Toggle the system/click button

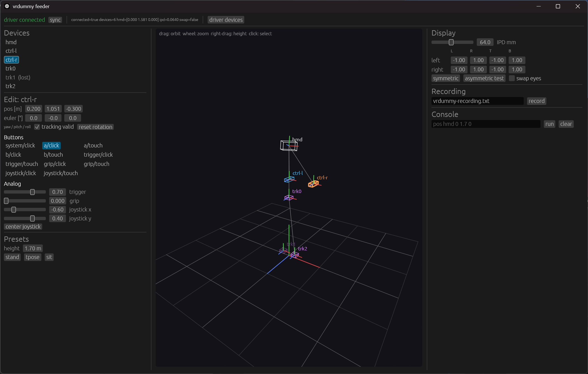pyautogui.click(x=20, y=145)
